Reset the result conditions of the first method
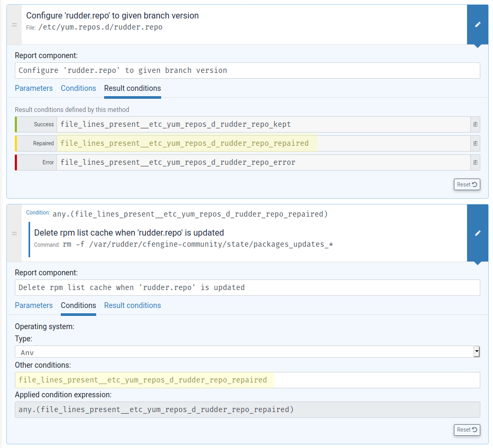Image resolution: width=493 pixels, height=448 pixels. (x=467, y=184)
